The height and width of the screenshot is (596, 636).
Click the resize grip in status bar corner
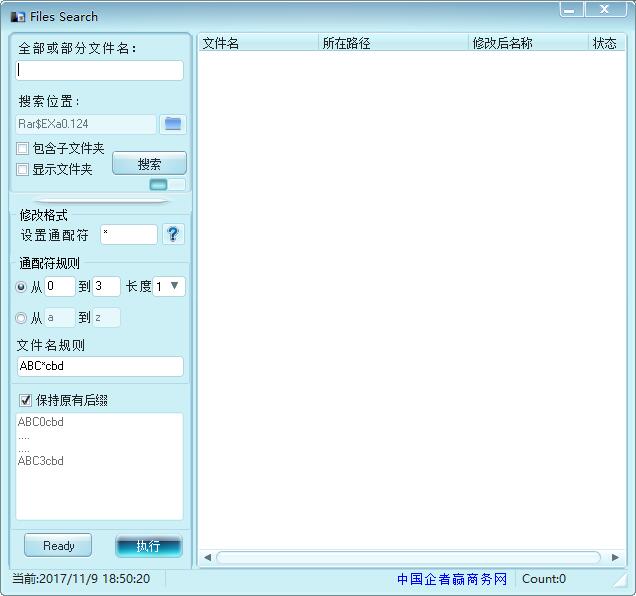pos(619,580)
